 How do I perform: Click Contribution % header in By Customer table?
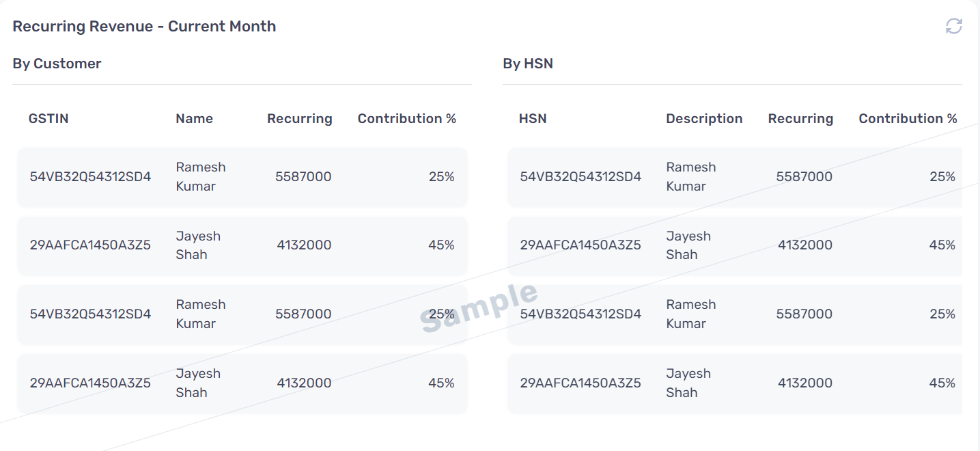point(407,118)
